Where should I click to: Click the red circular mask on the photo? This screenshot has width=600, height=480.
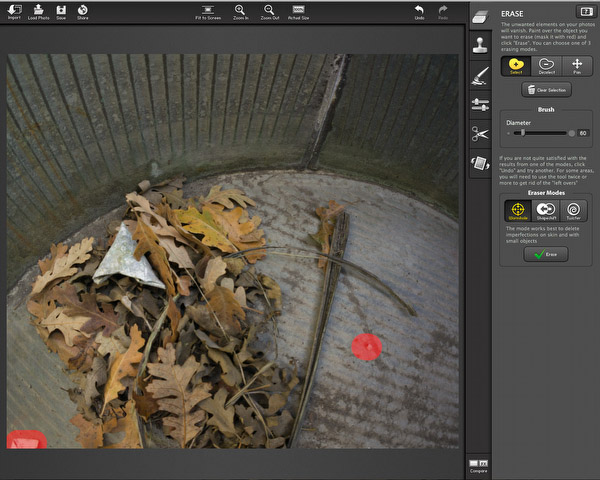[367, 347]
